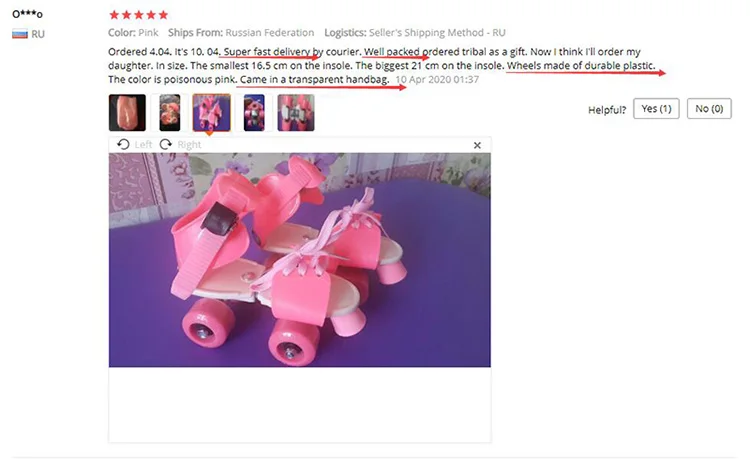This screenshot has width=750, height=461.
Task: Mark review helpful with Yes (1)
Action: (656, 109)
